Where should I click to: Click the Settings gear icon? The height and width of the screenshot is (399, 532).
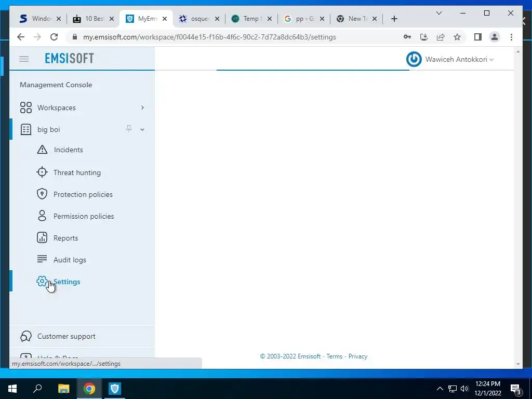[42, 281]
